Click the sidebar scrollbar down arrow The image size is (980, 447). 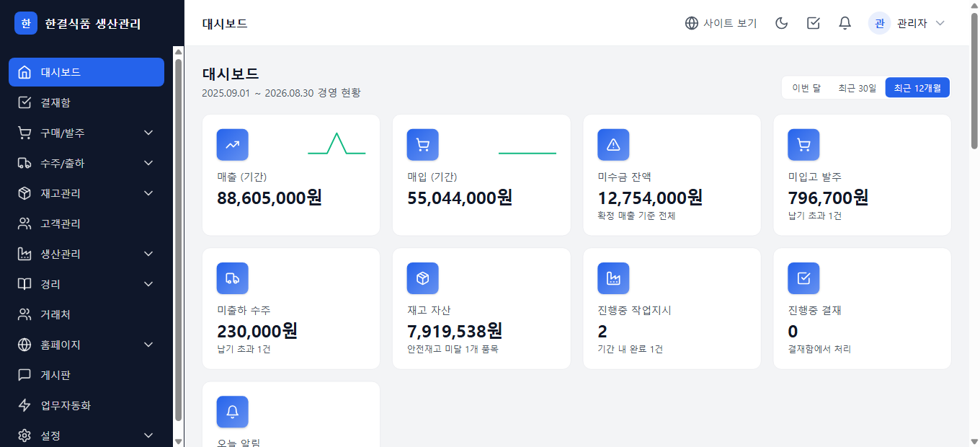[178, 441]
